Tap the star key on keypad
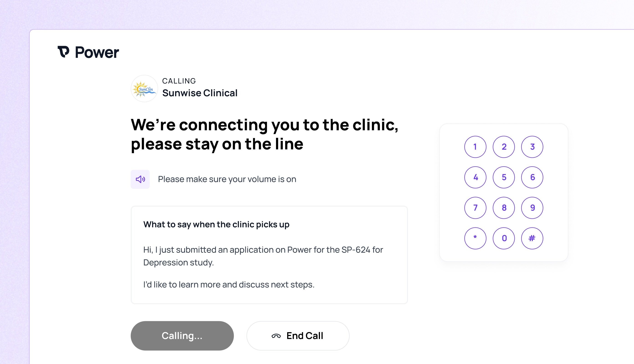Screen dimensions: 634x364 click(475, 238)
